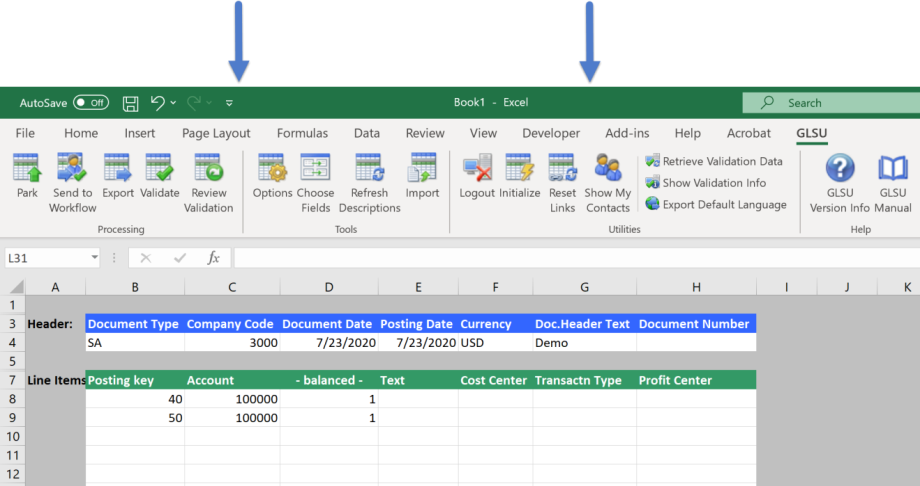Click Export Default Language
Viewport: 920px width, 486px height.
(716, 204)
